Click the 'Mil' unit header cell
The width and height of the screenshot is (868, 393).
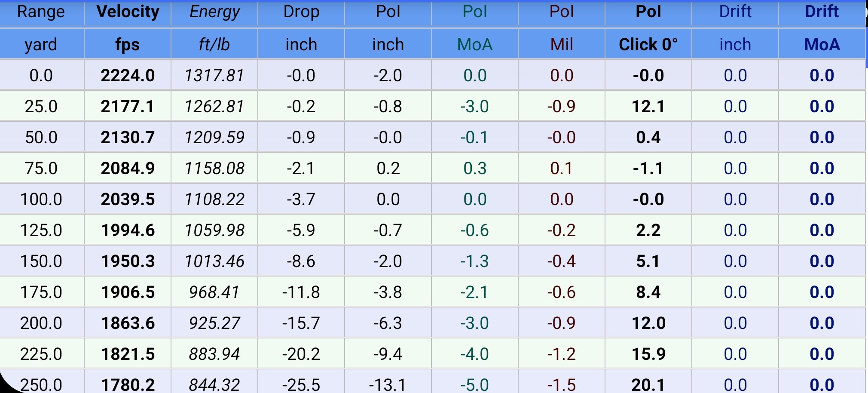coord(562,44)
